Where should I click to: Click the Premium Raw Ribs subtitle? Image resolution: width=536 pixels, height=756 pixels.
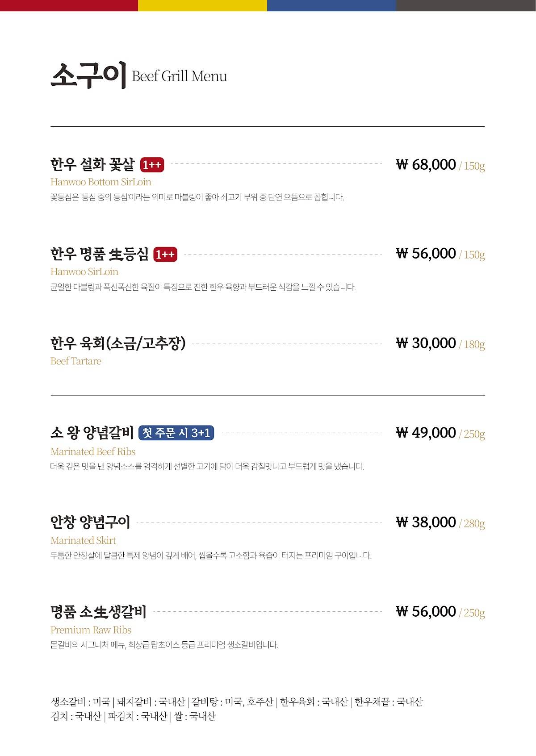[x=91, y=630]
